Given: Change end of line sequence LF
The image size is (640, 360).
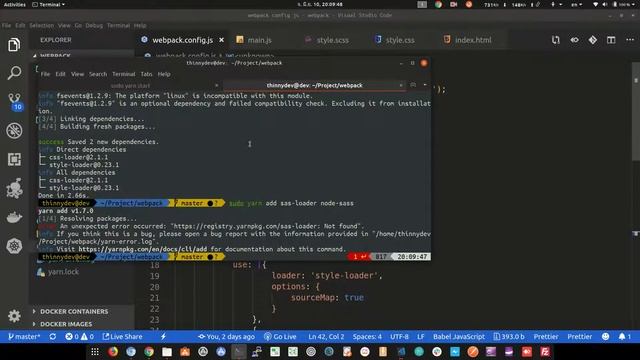Looking at the screenshot, I should point(421,337).
